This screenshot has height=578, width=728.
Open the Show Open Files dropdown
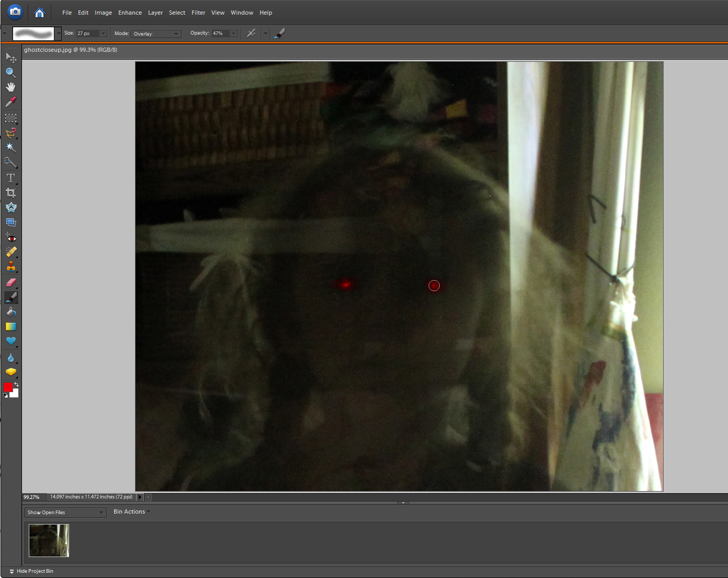click(65, 512)
